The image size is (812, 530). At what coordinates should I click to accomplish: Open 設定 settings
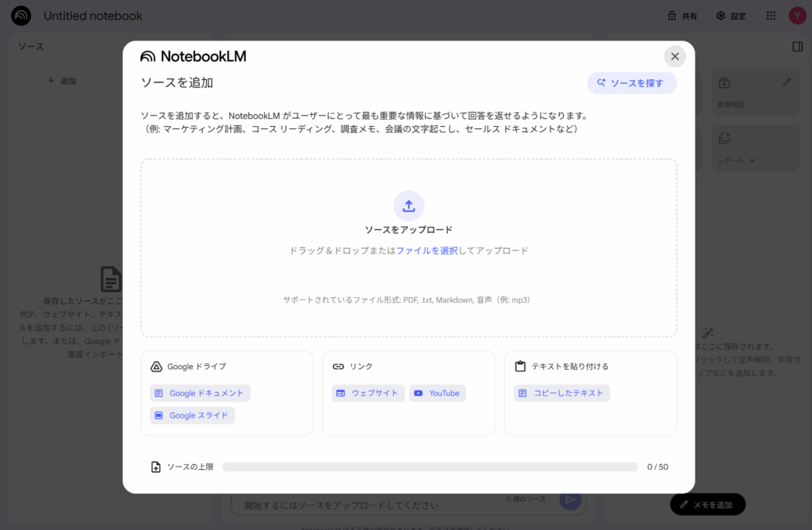[731, 16]
